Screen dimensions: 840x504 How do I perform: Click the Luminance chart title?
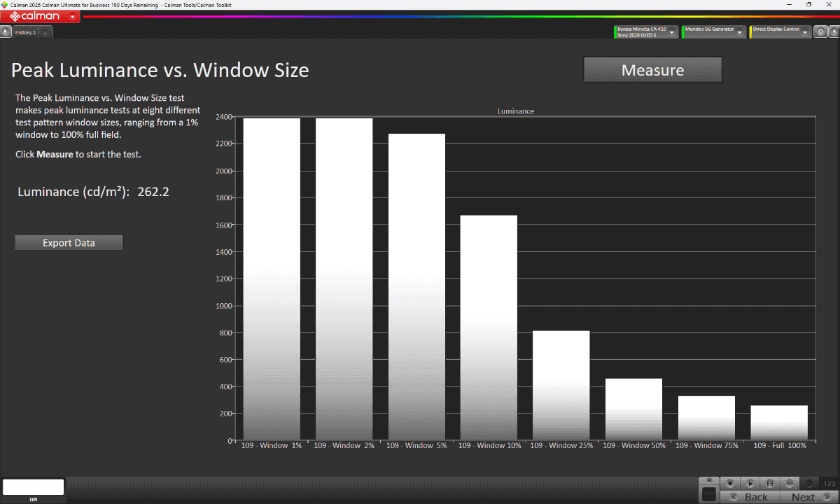coord(516,111)
